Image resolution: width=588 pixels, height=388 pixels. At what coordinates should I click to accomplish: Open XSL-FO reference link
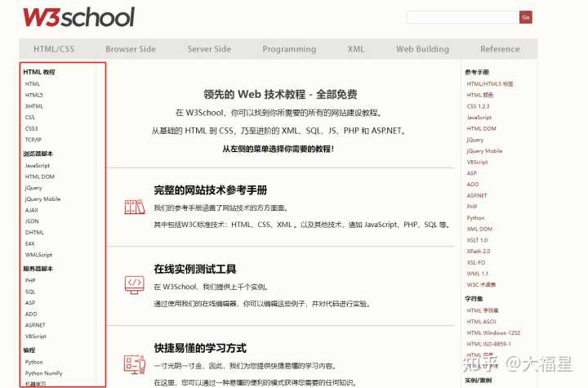[475, 262]
